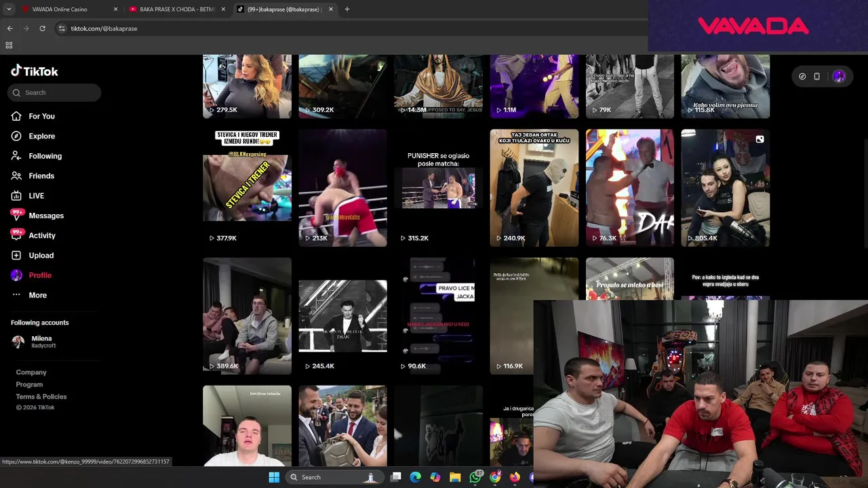Open the Get app phone icon
868x488 pixels.
[x=817, y=77]
